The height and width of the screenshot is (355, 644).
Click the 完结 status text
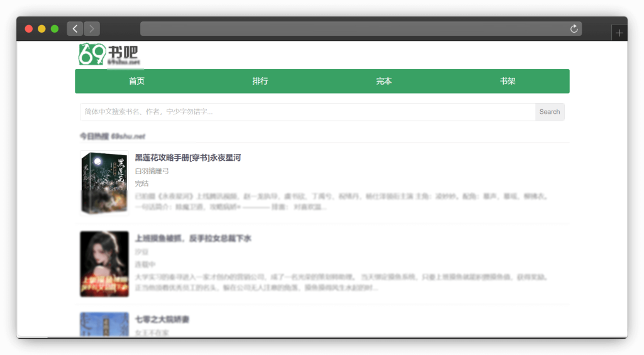click(x=142, y=183)
